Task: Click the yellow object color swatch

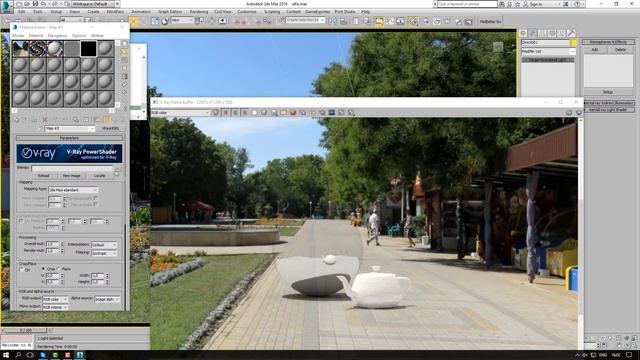Action: [573, 42]
